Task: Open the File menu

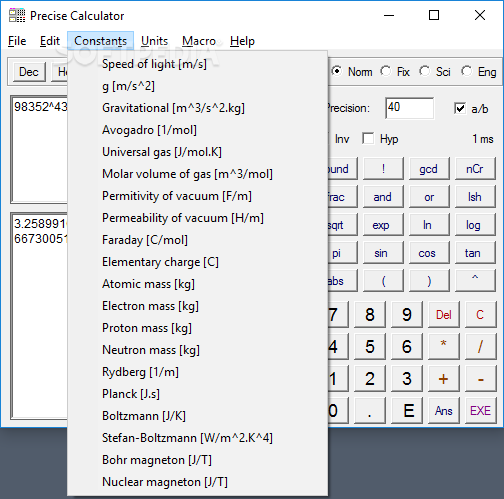Action: pos(17,41)
